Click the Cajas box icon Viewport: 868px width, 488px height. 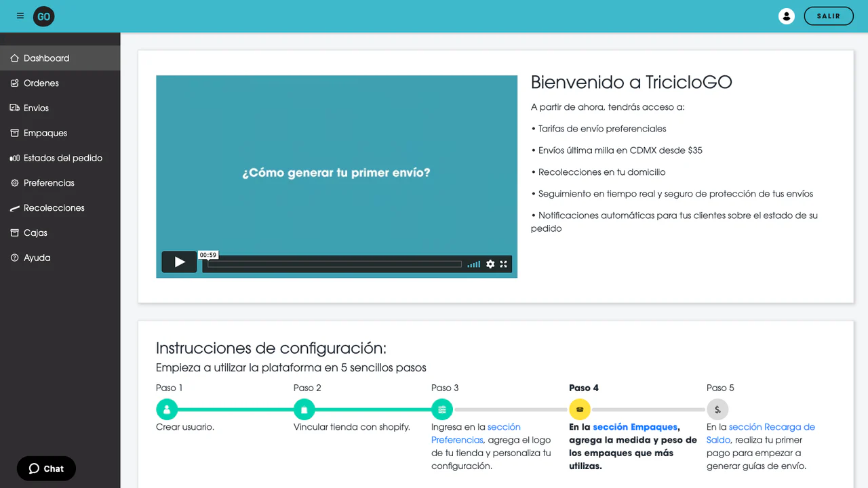click(15, 232)
